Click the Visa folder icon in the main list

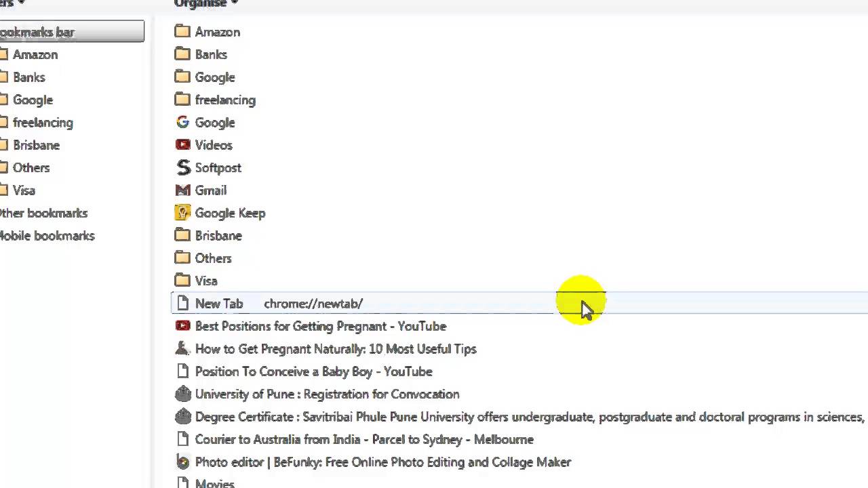[182, 280]
